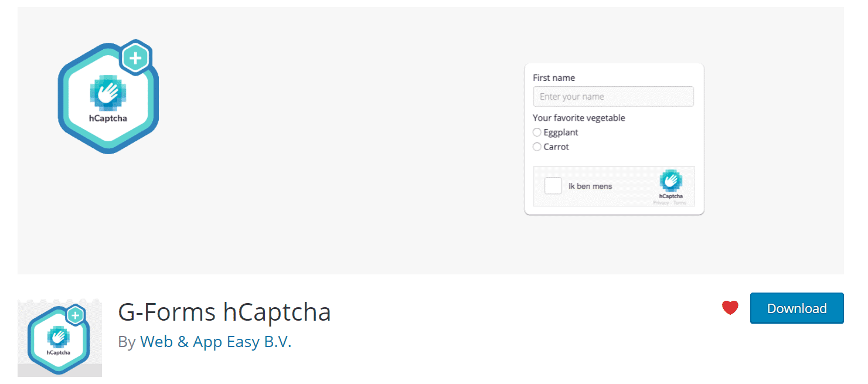868x384 pixels.
Task: Open the Terms link in the captcha widget
Action: point(680,202)
